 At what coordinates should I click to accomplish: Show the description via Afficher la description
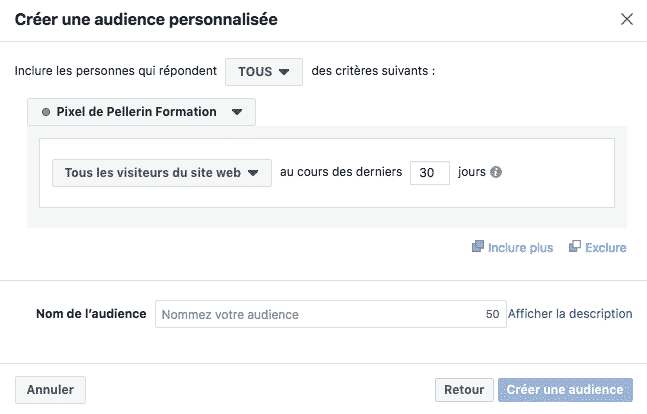point(570,314)
